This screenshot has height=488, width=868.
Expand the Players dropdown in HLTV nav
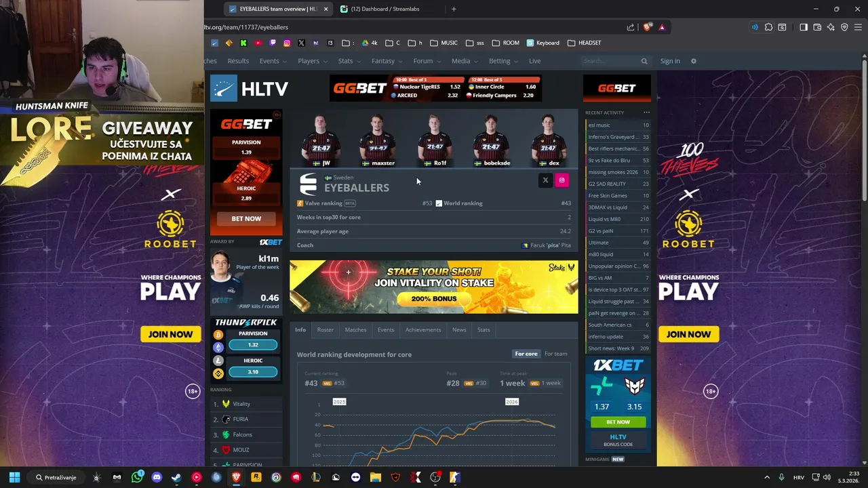click(311, 61)
